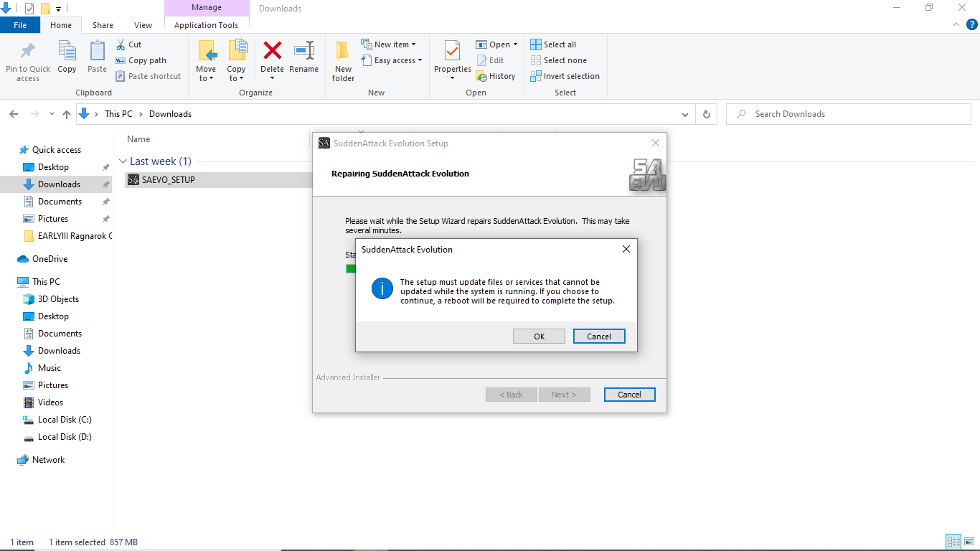Collapse the ribbon with the chevron
The height and width of the screenshot is (551, 980).
point(955,25)
